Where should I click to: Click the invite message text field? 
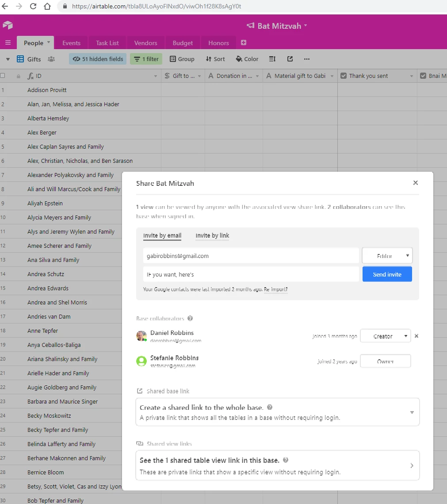[251, 274]
